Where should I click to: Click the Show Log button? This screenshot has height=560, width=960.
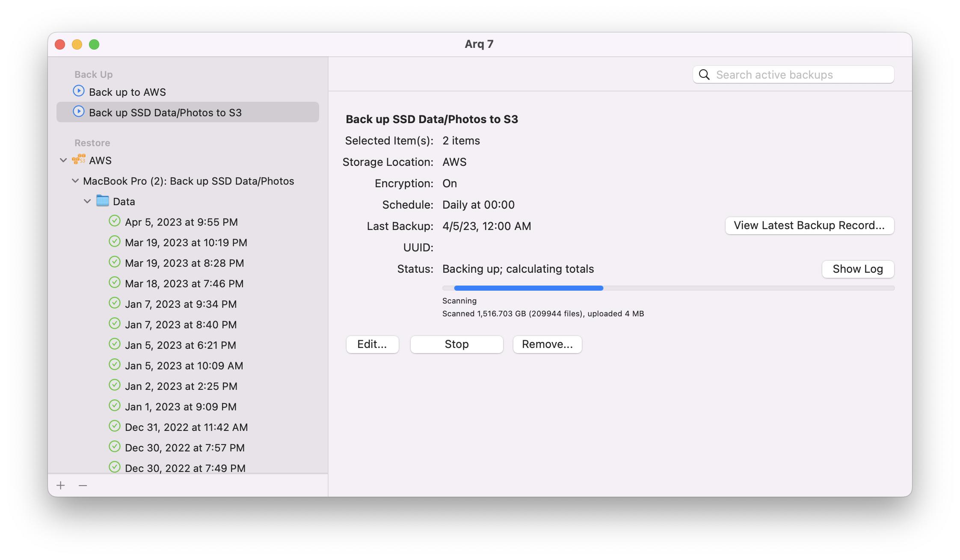coord(858,269)
